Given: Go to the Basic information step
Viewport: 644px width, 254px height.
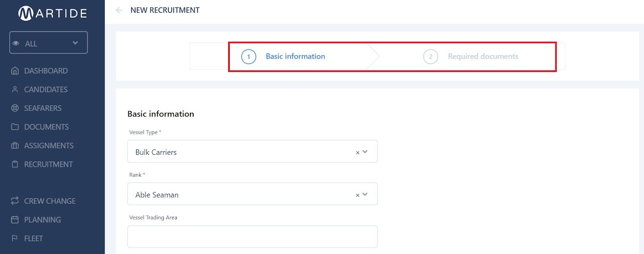Looking at the screenshot, I should [x=295, y=57].
